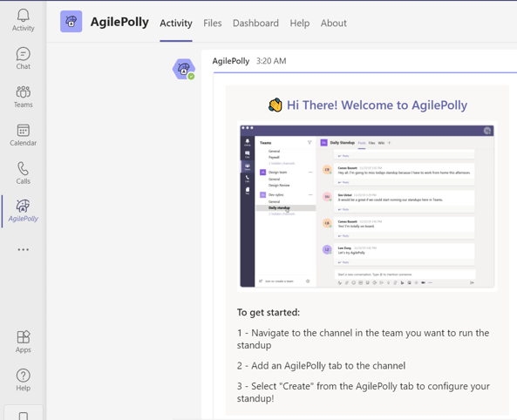
Task: Open the Teams screenshot image in the welcome card
Action: coord(367,206)
